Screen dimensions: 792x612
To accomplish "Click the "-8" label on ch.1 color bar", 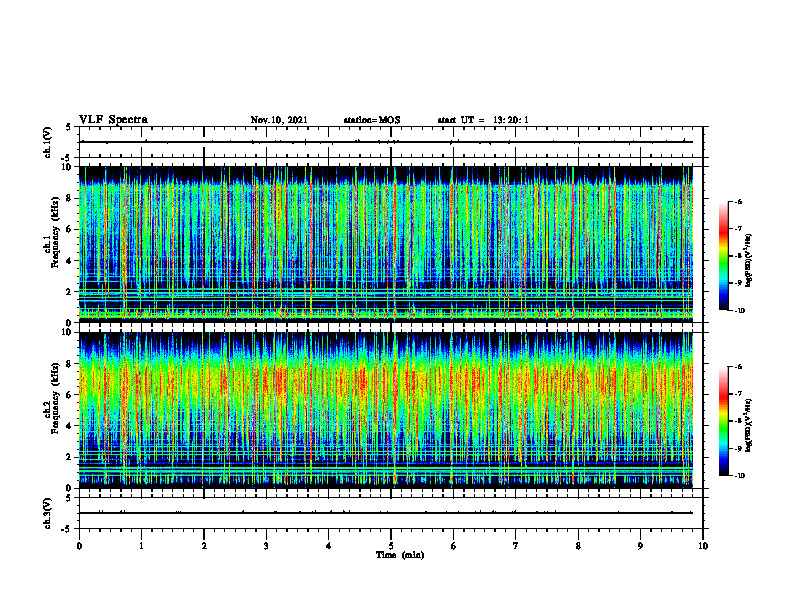I will pos(738,256).
